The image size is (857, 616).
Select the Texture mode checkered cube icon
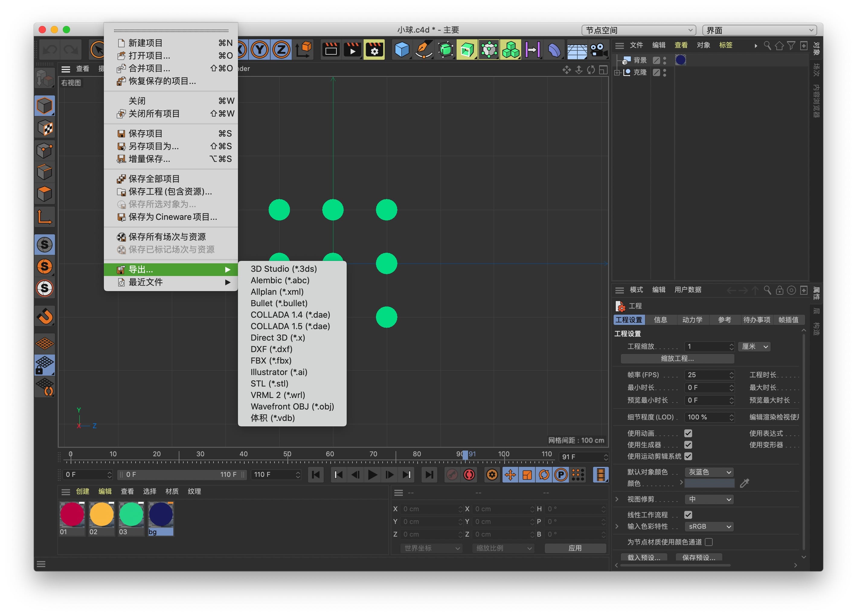pos(45,128)
